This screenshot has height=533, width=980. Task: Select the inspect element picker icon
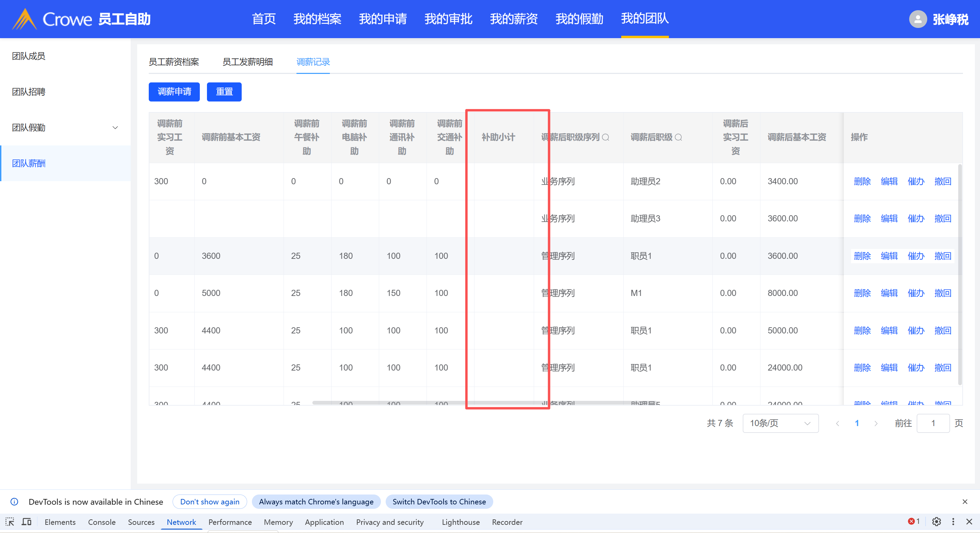pyautogui.click(x=10, y=521)
